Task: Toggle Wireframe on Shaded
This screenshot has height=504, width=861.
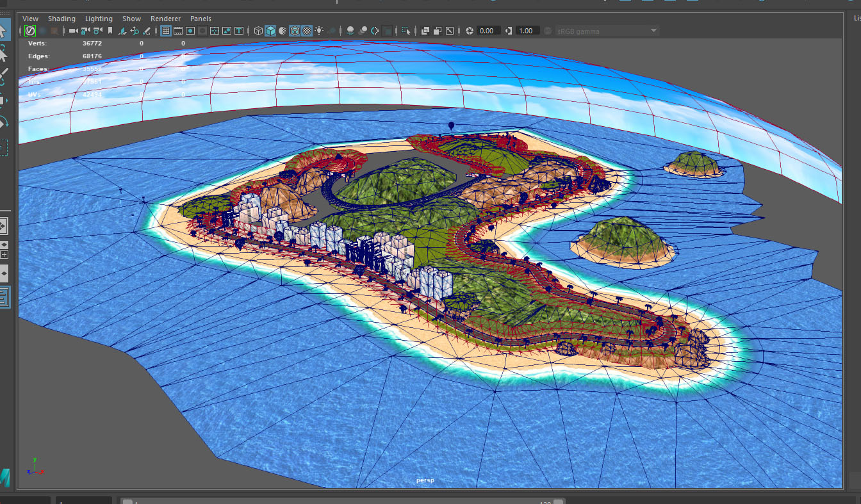Action: [295, 31]
